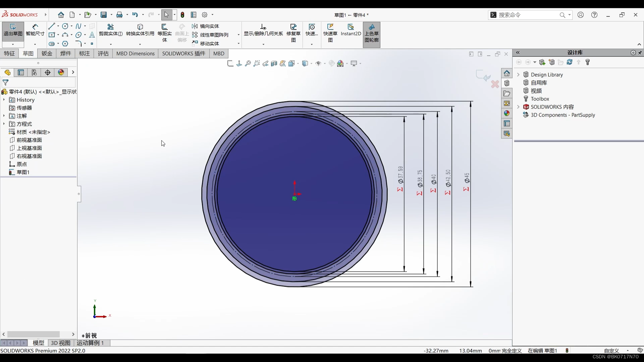Click the Ø45 dimension label

point(467,178)
